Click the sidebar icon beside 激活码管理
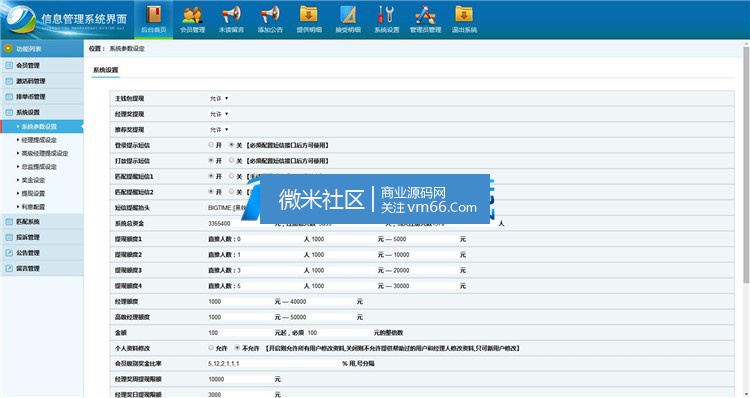The width and height of the screenshot is (750, 398). click(x=9, y=81)
